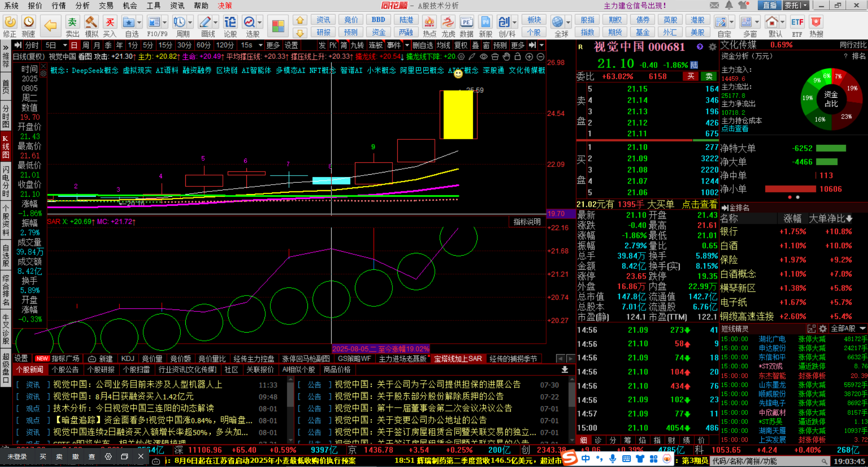Click the 资金占比 donut chart
Viewport: 868px width, 467px height.
pos(831,99)
